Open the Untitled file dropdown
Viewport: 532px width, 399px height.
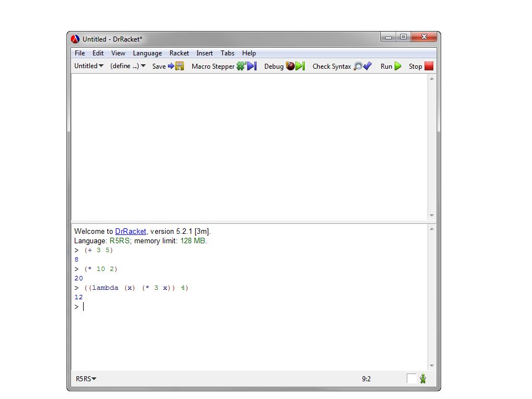click(x=89, y=66)
